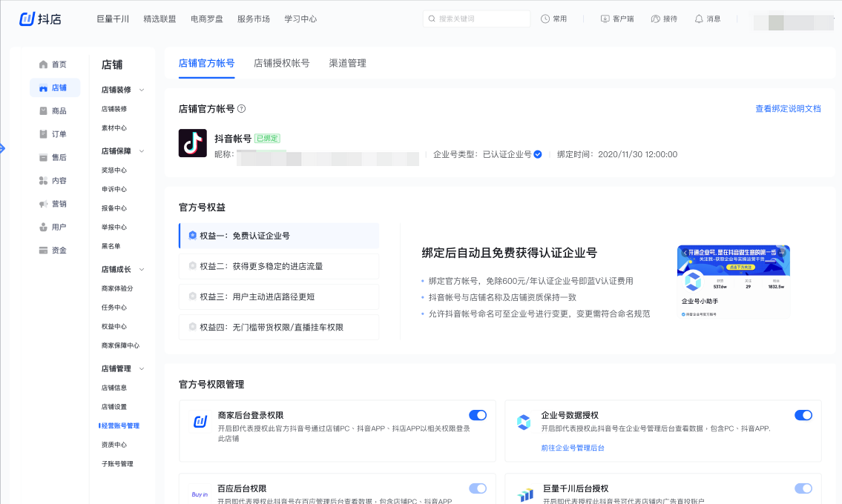Collapse 店铺成长 menu group arrow
The width and height of the screenshot is (842, 504).
click(142, 270)
